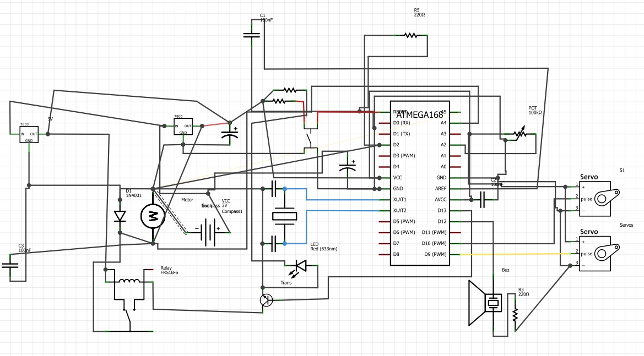Click the R5 220Ω label
Viewport: 644px width, 356px height.
(x=419, y=13)
